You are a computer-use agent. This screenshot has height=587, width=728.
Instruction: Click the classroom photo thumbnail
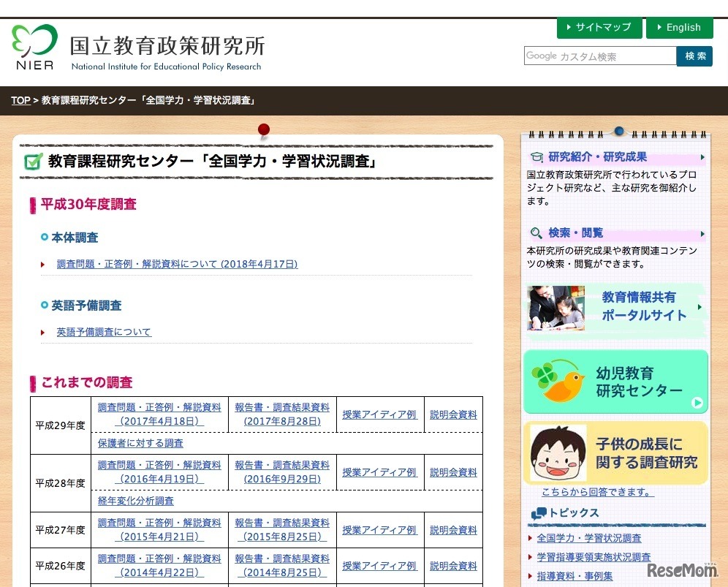(556, 308)
